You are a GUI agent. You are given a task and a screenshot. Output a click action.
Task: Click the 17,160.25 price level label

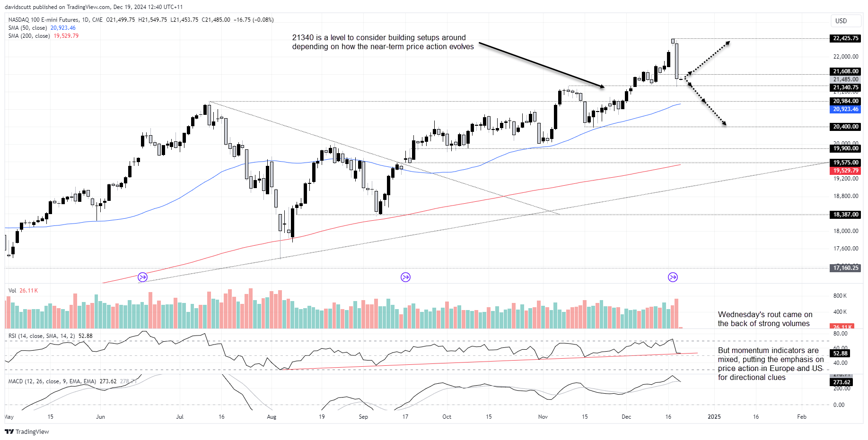click(845, 268)
